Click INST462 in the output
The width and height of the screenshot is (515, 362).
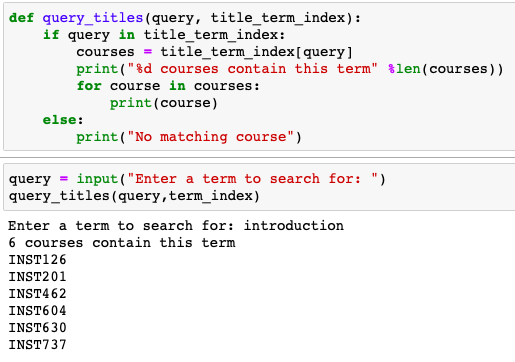[x=38, y=294]
